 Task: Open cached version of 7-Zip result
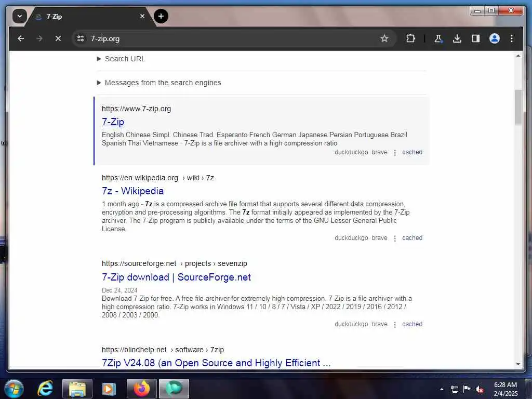412,152
